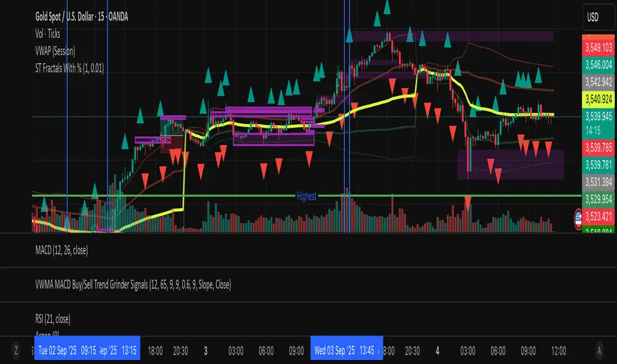Click the 3,529.954 green price label
The image size is (617, 364).
click(x=598, y=199)
